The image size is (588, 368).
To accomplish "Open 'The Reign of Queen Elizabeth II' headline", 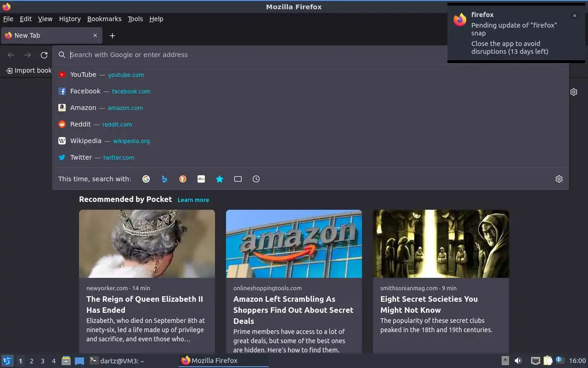I will pos(145,305).
